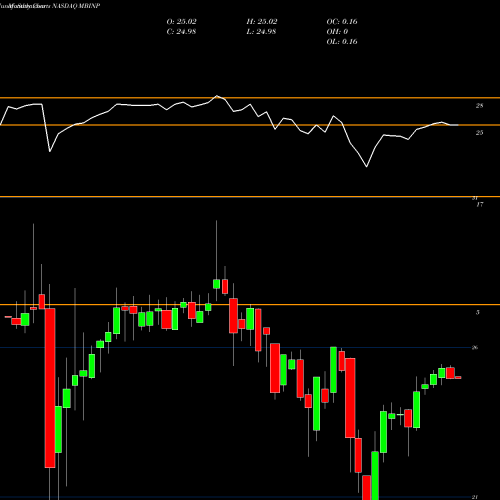Click the 17 axis label below the orange line
Image resolution: width=500 pixels, height=500 pixels.
click(x=479, y=205)
